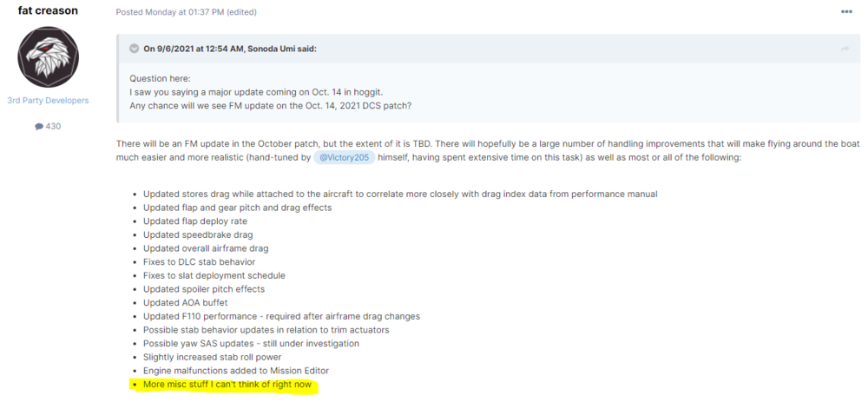Screen dimensions: 868x409
Task: Open the 3rd Party Developers group link
Action: tap(48, 101)
